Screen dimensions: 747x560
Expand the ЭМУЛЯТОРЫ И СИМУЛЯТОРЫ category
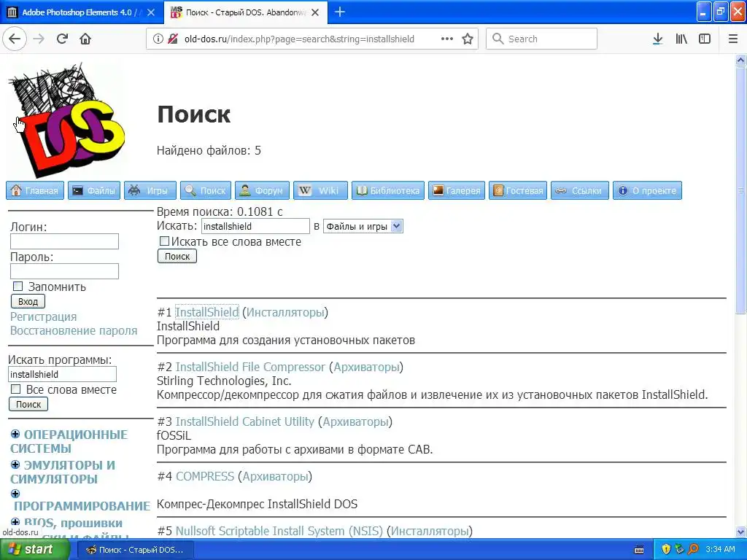tap(15, 464)
